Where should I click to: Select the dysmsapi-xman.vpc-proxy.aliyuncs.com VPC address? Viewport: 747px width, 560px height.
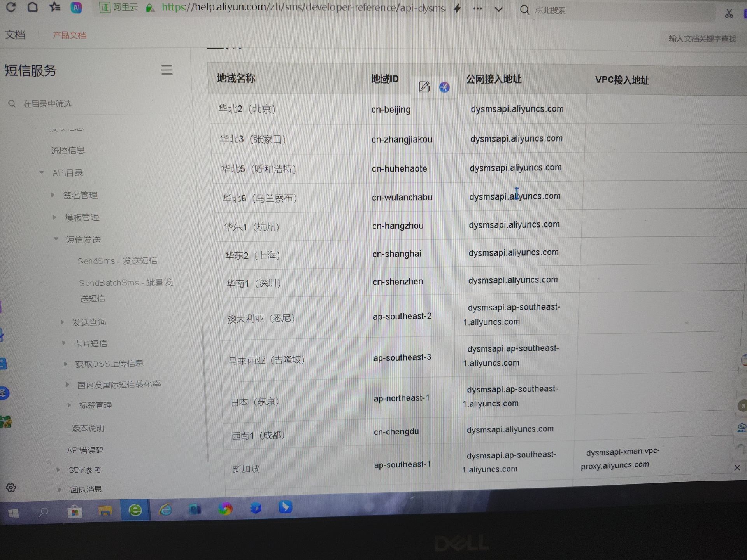(x=620, y=458)
